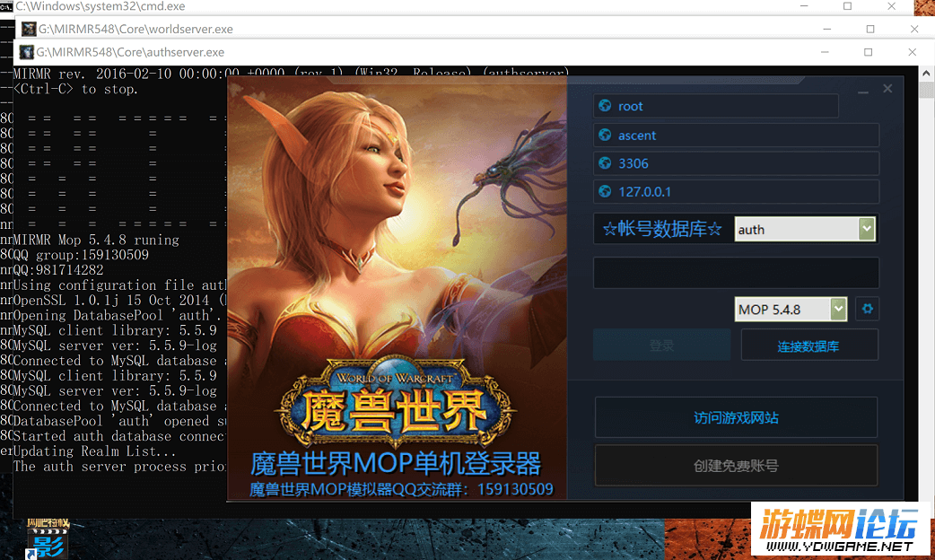Click the auth database combo box
935x560 pixels.
[x=805, y=229]
